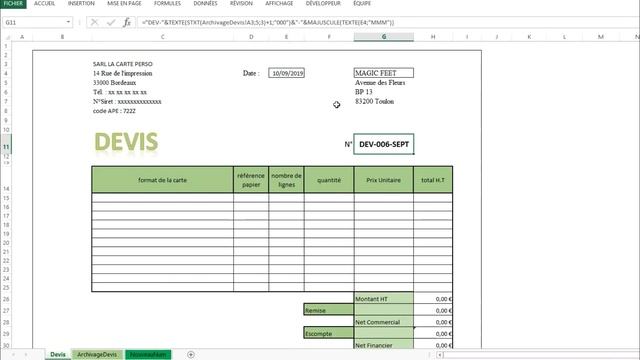
Task: Click the 'référence papier' column header
Action: (x=251, y=180)
